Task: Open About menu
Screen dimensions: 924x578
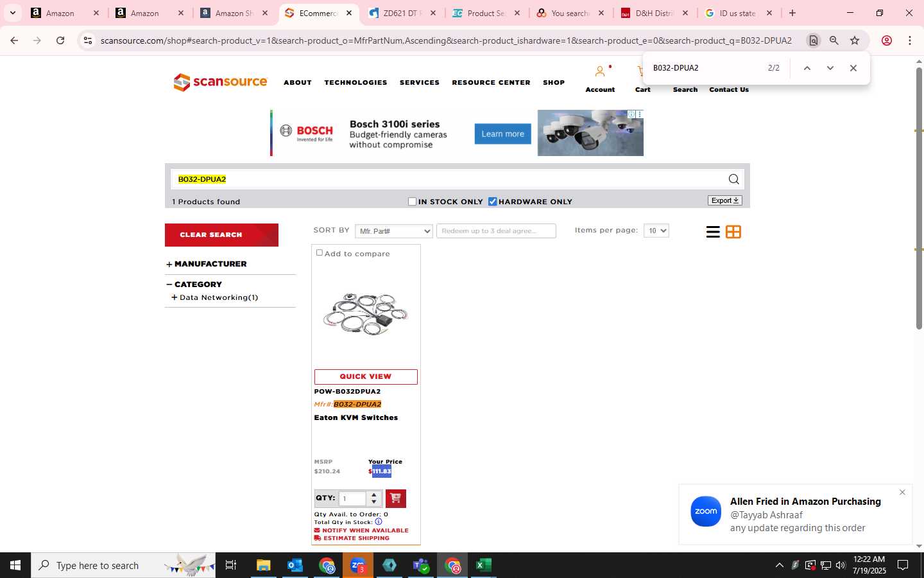Action: coord(298,83)
